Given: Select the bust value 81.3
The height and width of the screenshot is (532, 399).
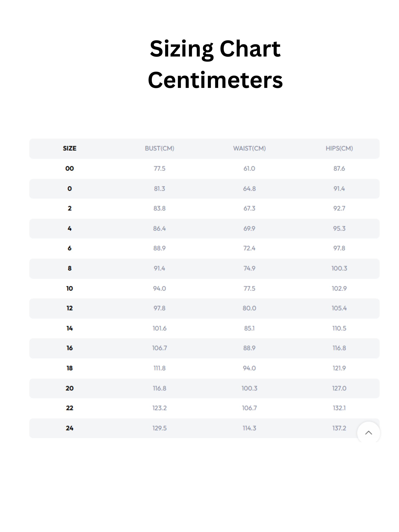Looking at the screenshot, I should 159,188.
